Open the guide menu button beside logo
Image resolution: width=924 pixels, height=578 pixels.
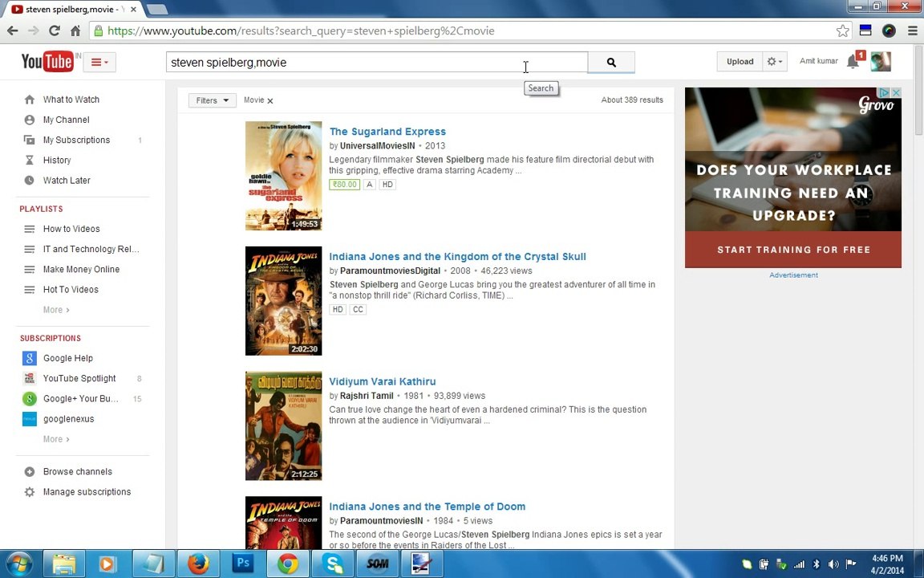point(99,62)
